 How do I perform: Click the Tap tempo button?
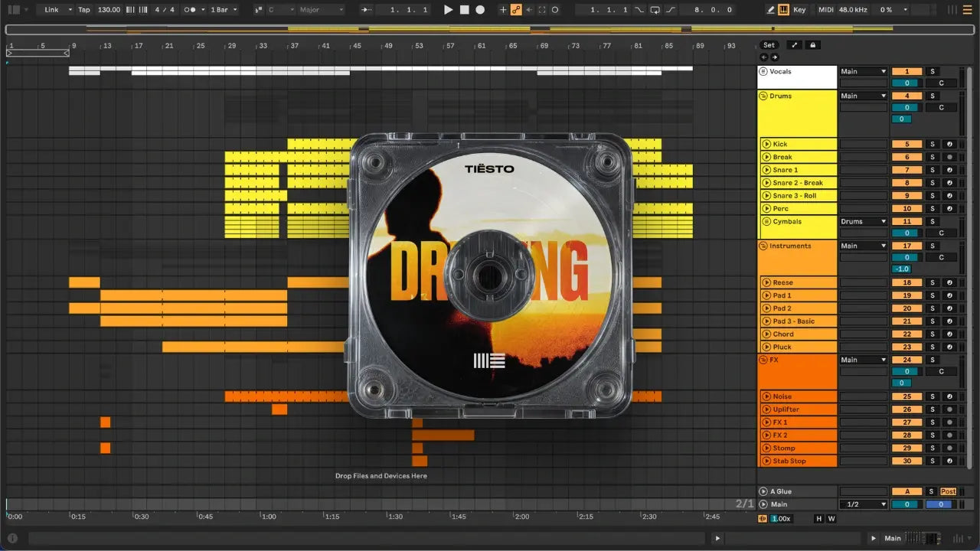84,10
